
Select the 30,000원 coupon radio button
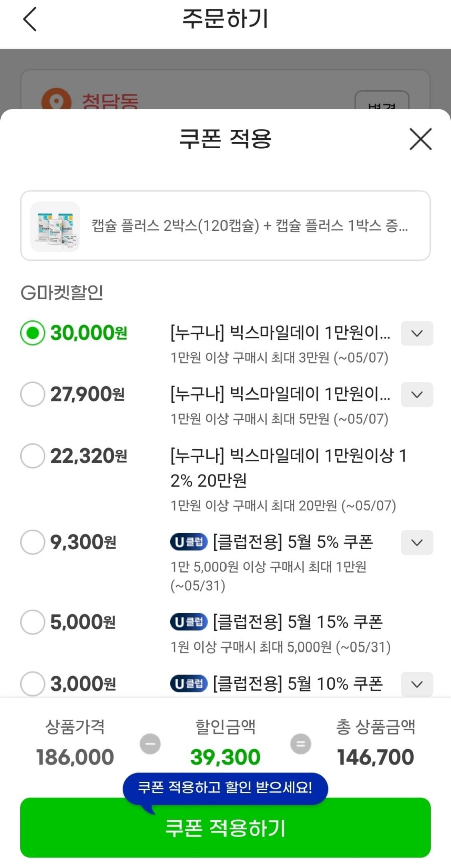(x=33, y=333)
